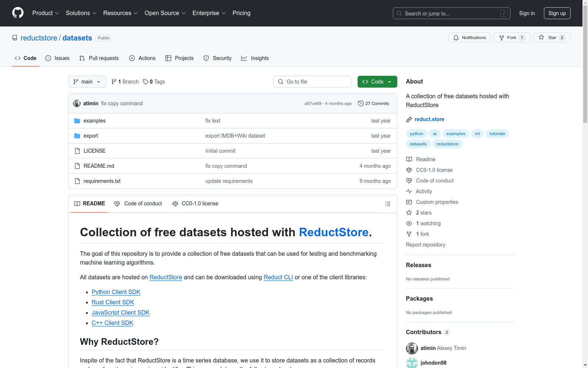Switch to the Issues tab
Image resolution: width=588 pixels, height=368 pixels.
[57, 58]
